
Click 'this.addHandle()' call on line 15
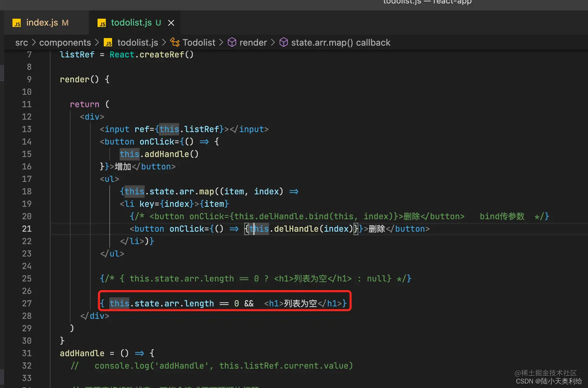(159, 154)
